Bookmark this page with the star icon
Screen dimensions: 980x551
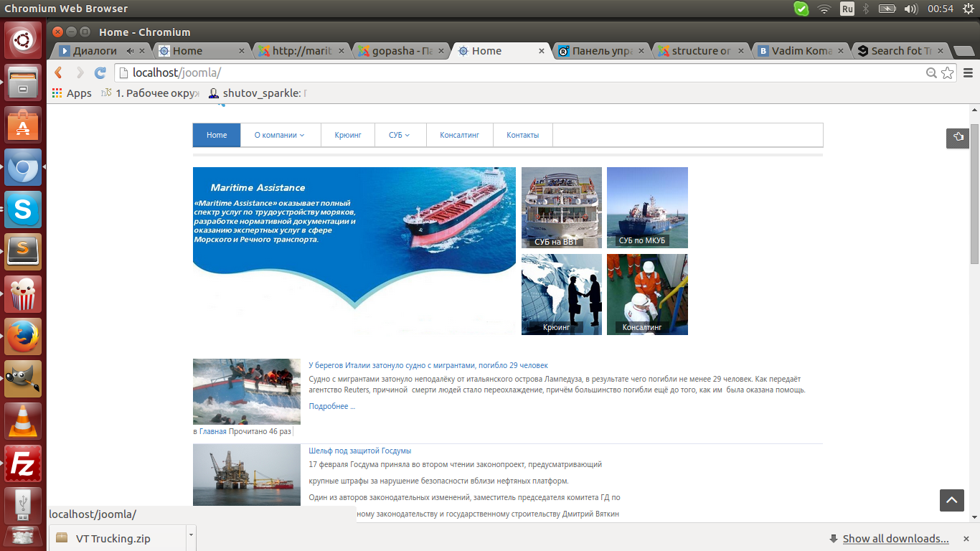[x=948, y=72]
